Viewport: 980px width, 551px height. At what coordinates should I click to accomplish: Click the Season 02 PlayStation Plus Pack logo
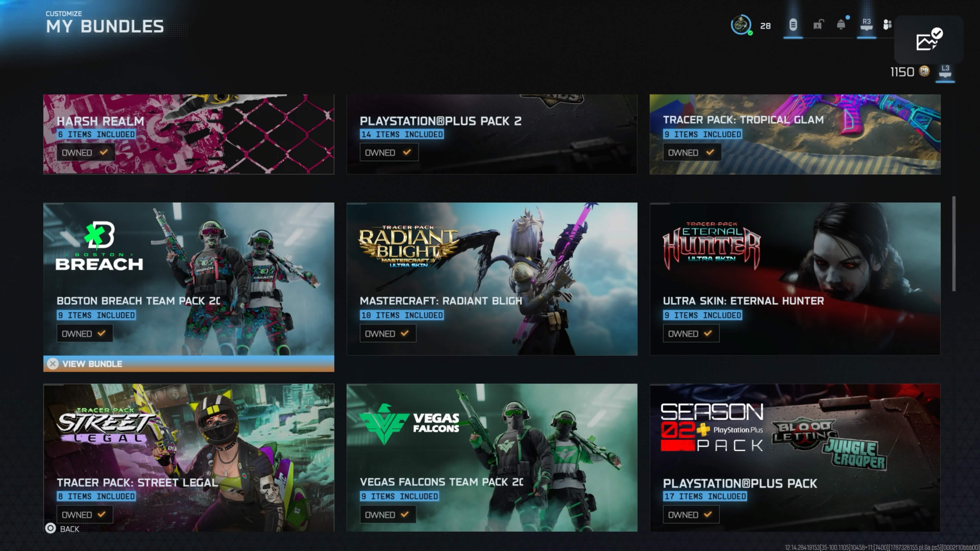tap(712, 428)
